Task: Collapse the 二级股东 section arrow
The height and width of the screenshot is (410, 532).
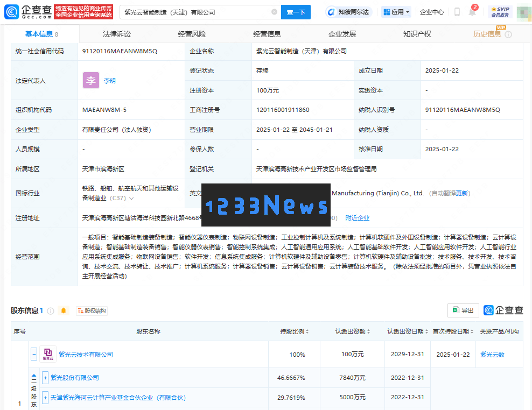Action: point(34,377)
